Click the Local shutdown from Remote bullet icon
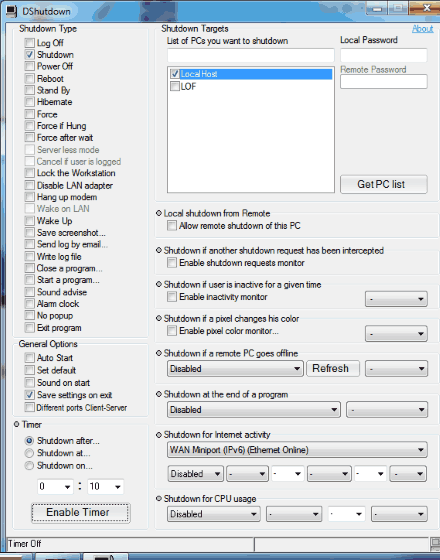 159,213
